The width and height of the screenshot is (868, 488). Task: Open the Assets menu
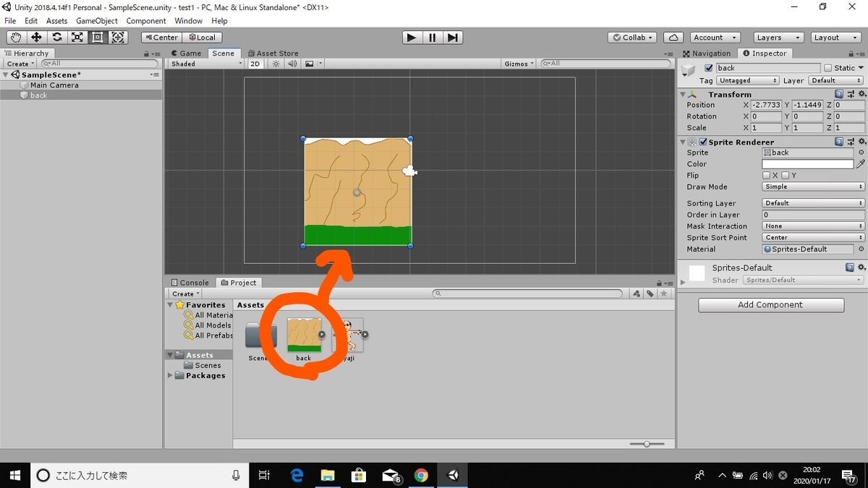click(56, 21)
